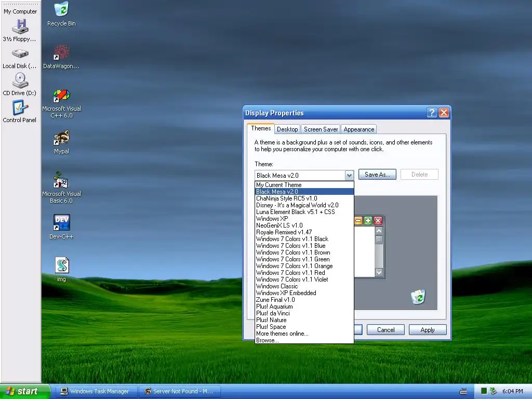Click the green plus button in theme preview
Image resolution: width=532 pixels, height=399 pixels.
click(x=368, y=221)
